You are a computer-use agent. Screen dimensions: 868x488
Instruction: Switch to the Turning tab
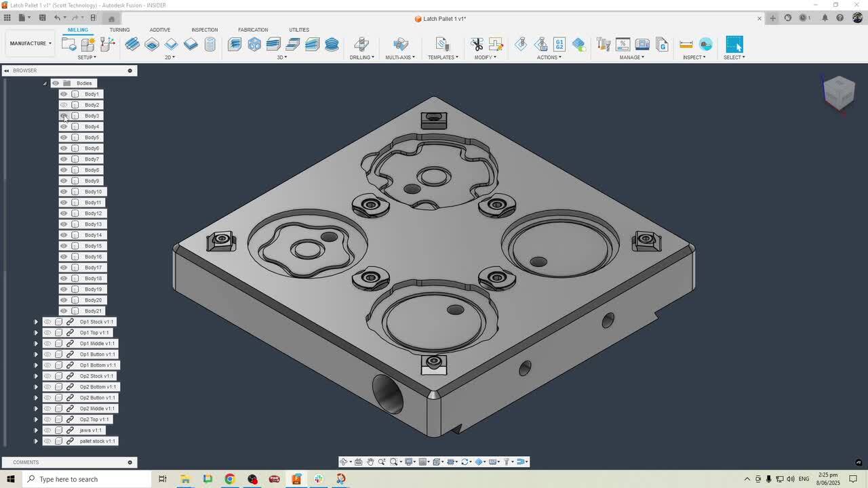119,30
